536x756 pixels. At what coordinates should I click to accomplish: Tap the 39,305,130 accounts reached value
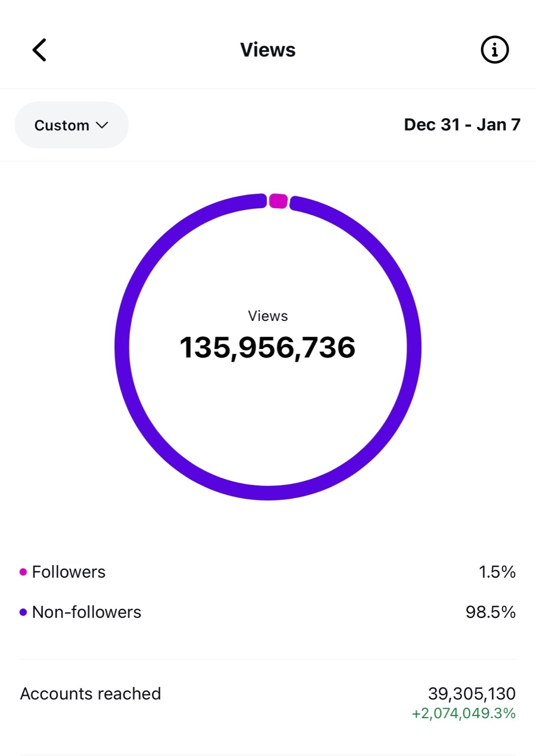tap(471, 693)
